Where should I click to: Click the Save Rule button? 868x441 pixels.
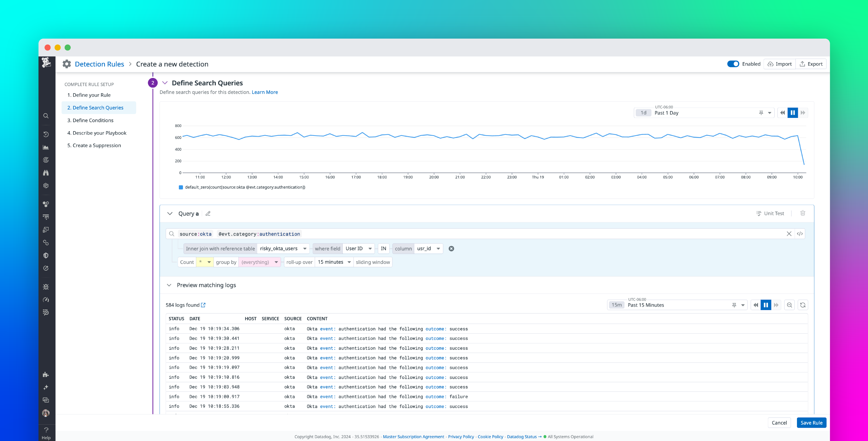point(811,422)
